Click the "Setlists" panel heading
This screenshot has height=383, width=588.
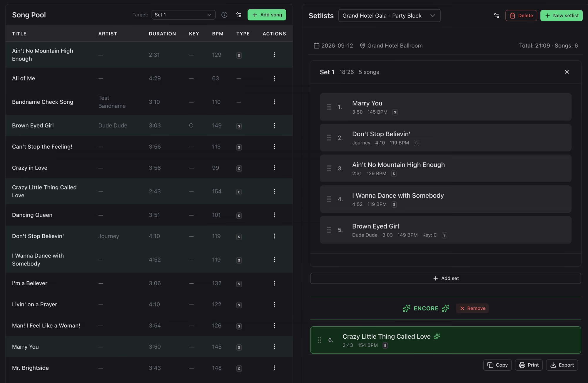click(321, 16)
